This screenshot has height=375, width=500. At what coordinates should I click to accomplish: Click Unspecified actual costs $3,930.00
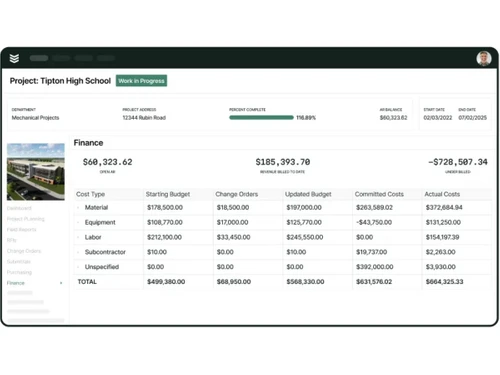point(441,267)
